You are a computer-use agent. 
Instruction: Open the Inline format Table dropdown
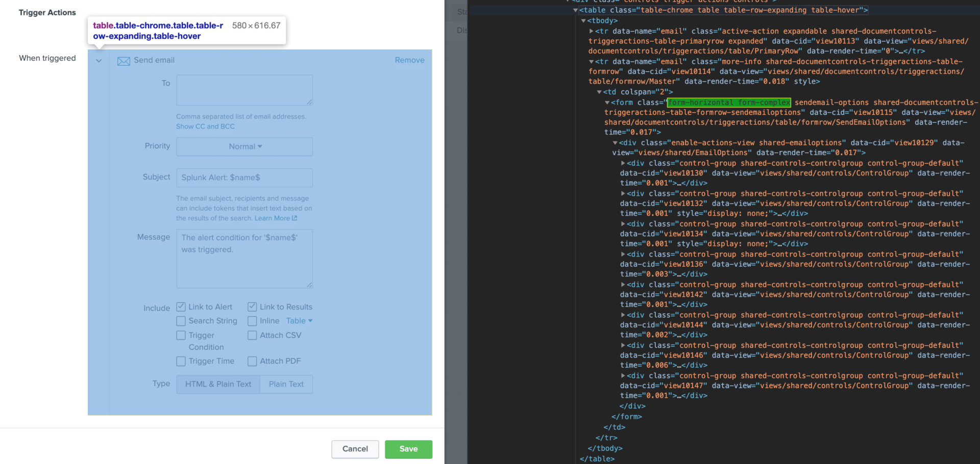click(x=299, y=321)
